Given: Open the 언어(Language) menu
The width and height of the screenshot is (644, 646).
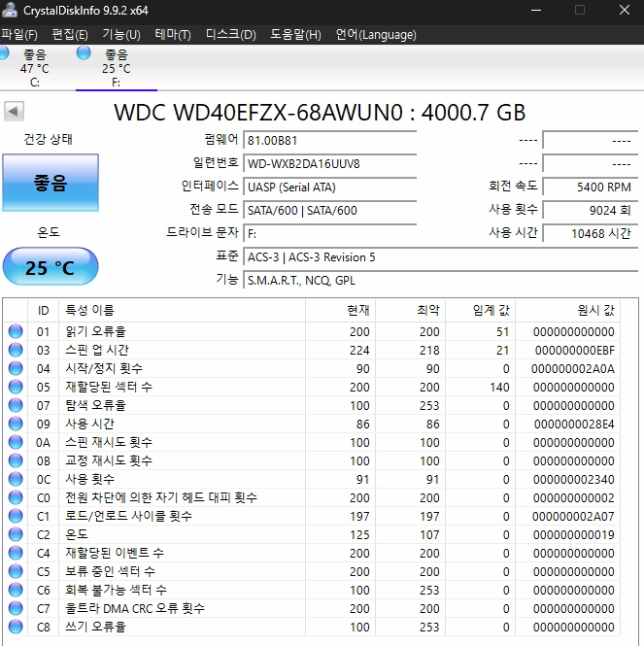Looking at the screenshot, I should coord(376,35).
